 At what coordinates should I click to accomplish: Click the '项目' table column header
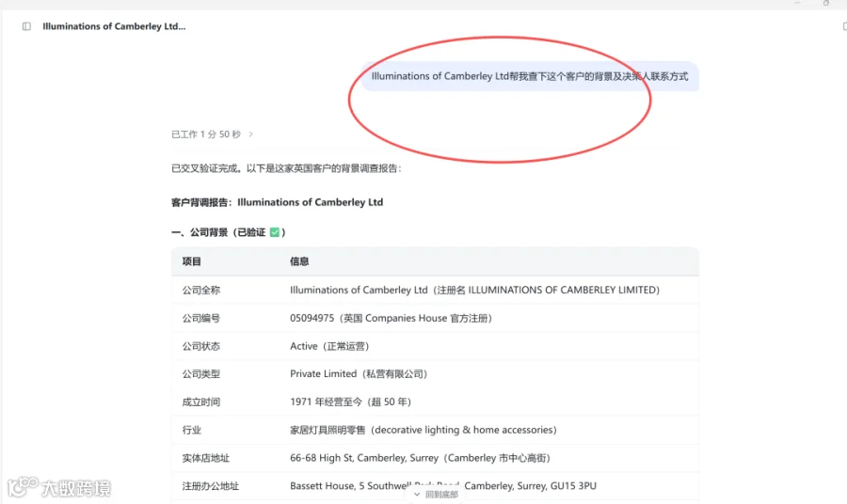[192, 261]
